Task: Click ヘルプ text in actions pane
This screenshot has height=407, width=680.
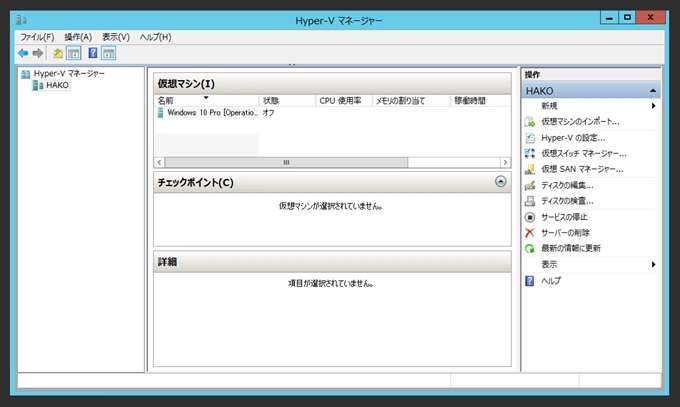Action: pyautogui.click(x=551, y=281)
